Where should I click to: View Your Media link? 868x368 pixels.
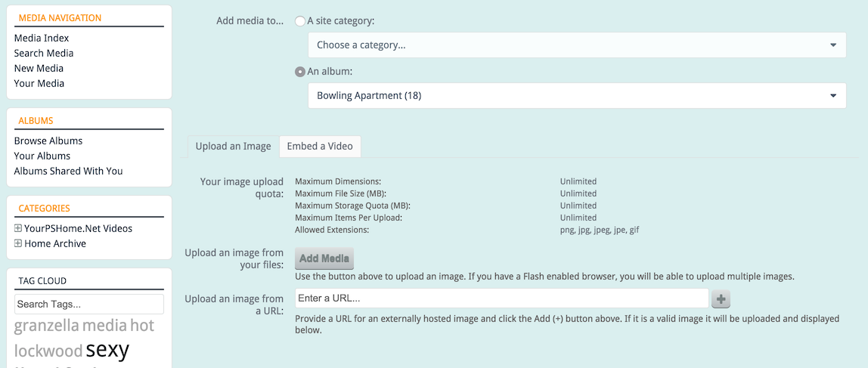tap(39, 84)
